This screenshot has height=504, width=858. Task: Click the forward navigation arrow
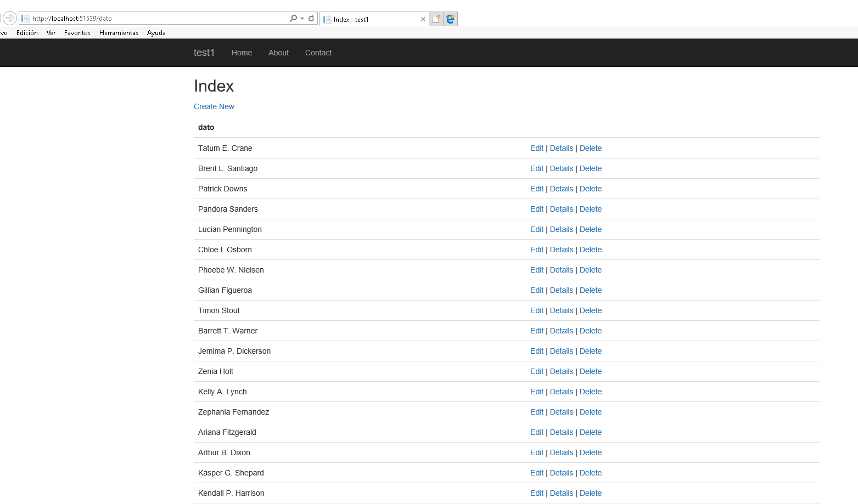pyautogui.click(x=11, y=18)
